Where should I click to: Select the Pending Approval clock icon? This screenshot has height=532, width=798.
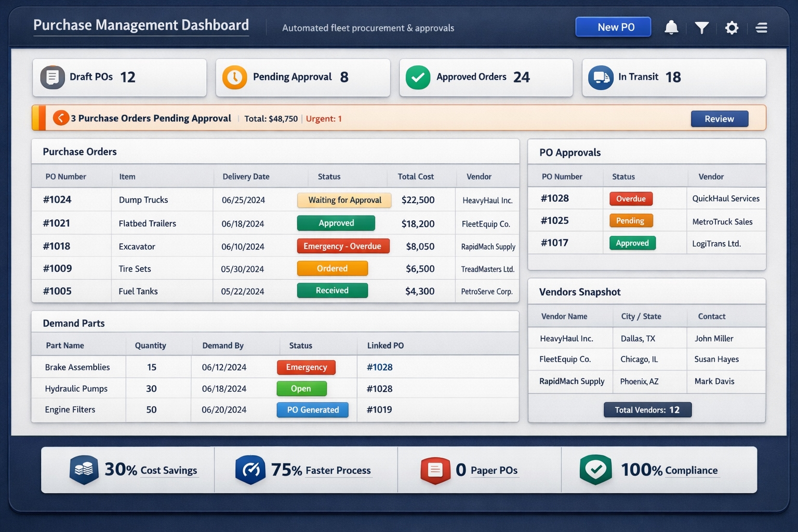click(235, 77)
